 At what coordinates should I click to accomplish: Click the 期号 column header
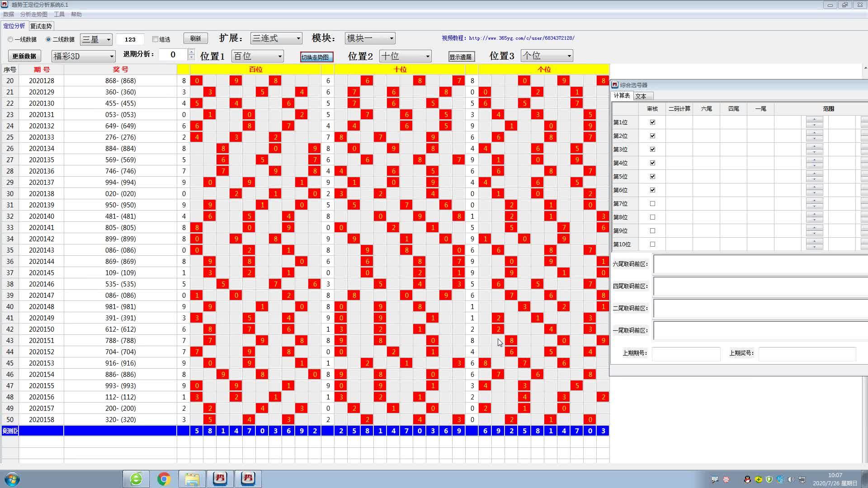pyautogui.click(x=42, y=70)
